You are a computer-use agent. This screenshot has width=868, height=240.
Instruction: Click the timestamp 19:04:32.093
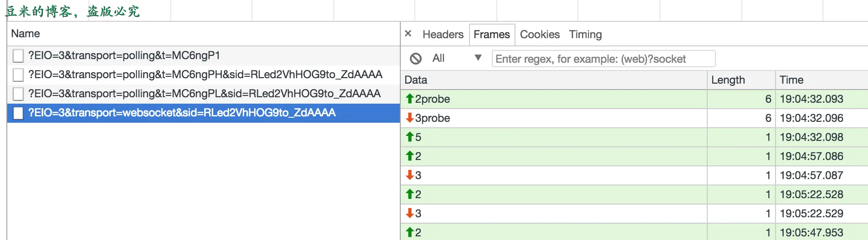point(812,99)
